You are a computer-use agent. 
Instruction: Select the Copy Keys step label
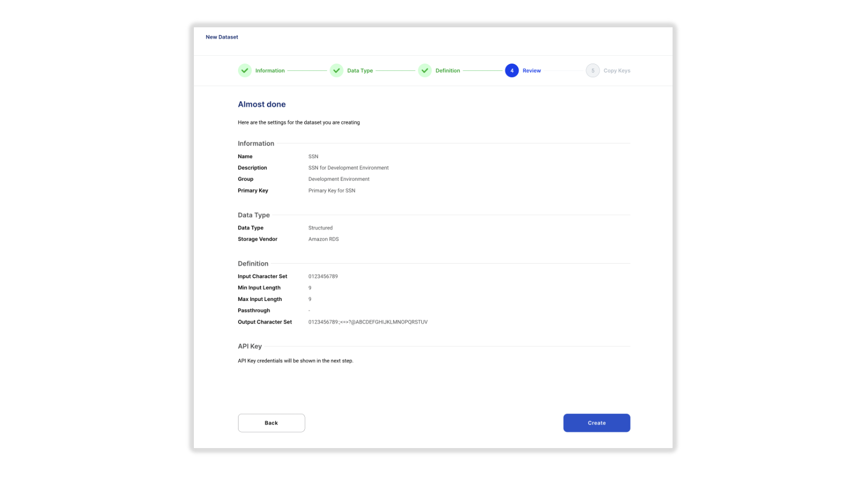pos(617,70)
